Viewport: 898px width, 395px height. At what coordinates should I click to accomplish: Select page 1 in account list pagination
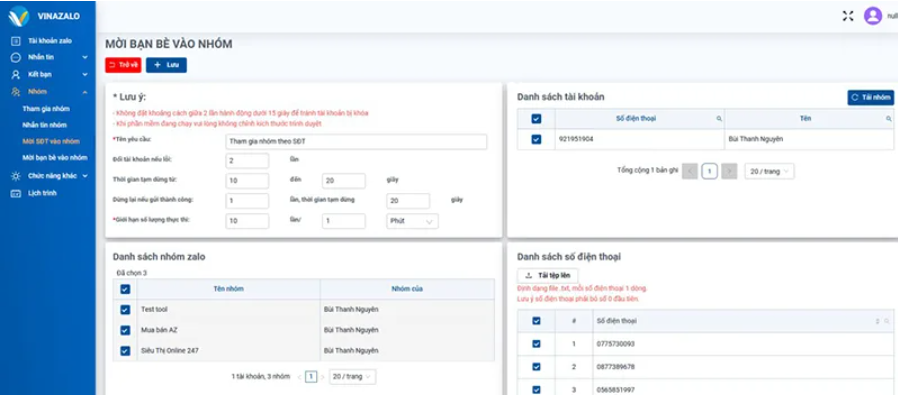tap(710, 171)
